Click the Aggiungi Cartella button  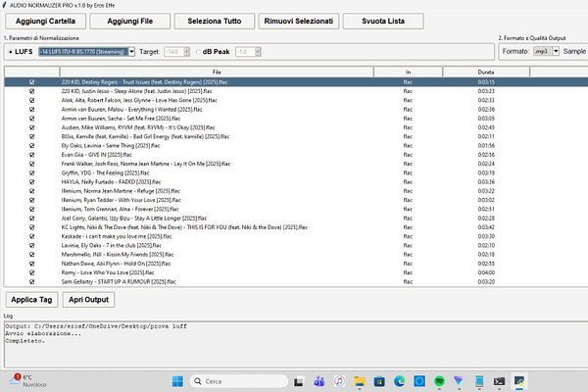(x=45, y=22)
